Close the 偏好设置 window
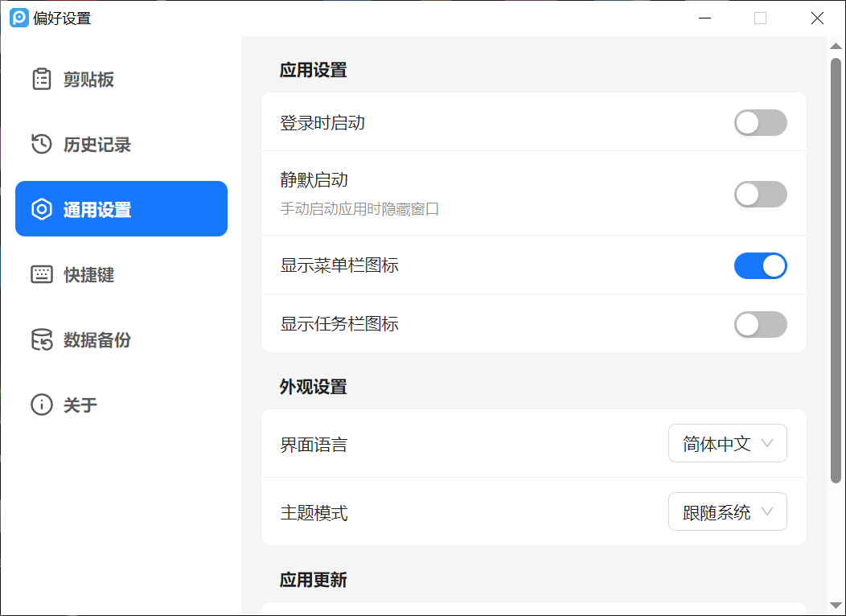This screenshot has height=616, width=846. point(817,18)
